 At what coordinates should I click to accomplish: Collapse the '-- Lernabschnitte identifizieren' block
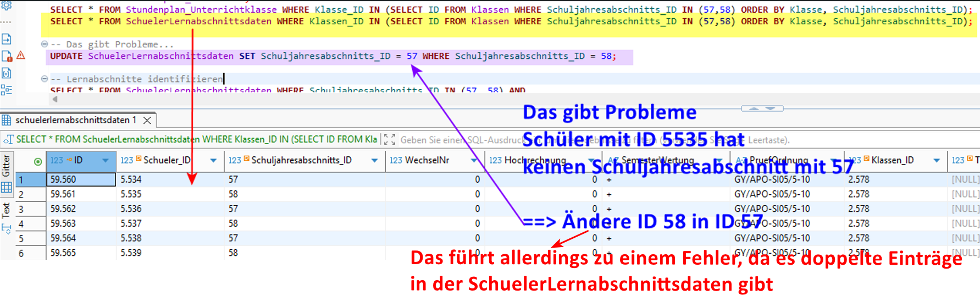44,79
